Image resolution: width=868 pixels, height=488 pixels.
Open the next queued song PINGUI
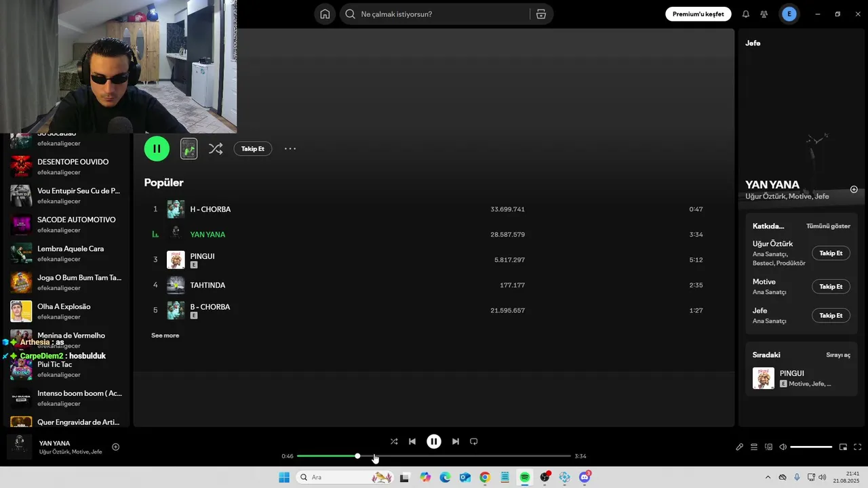click(802, 378)
